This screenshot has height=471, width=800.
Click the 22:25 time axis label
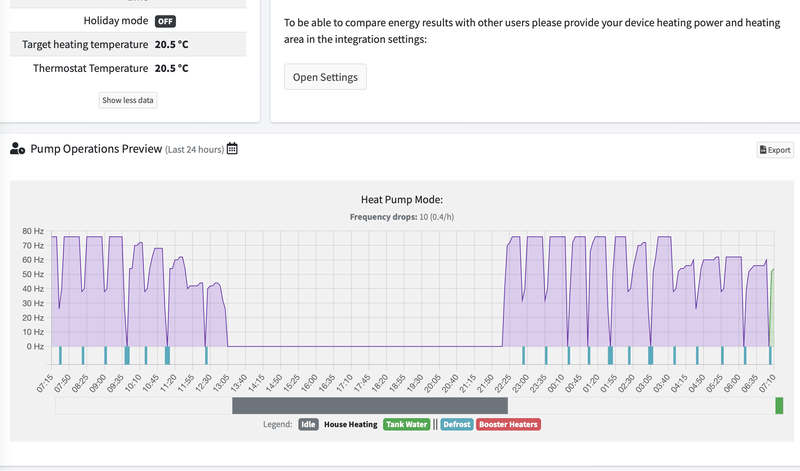(503, 383)
